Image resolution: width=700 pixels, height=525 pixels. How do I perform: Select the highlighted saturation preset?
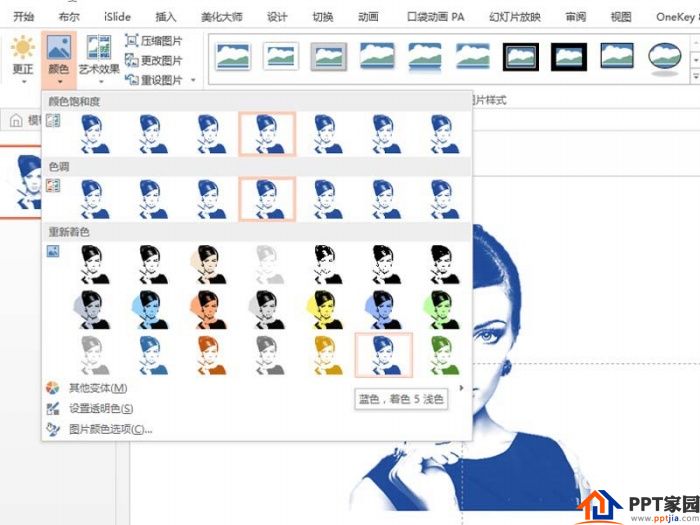tap(267, 134)
